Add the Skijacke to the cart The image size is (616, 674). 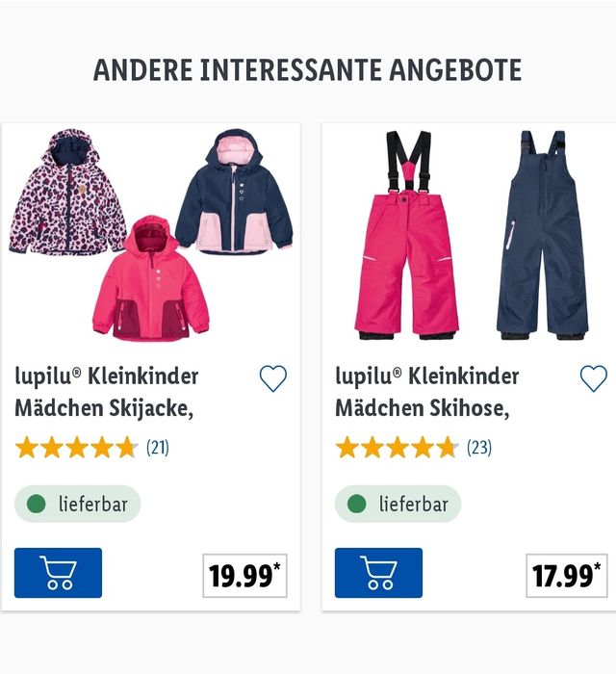58,573
